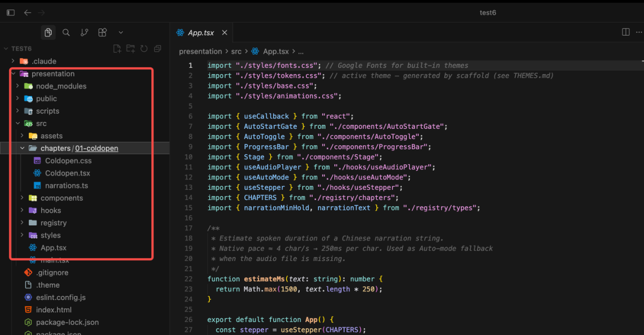
Task: Click the return Math.max line
Action: 299,289
